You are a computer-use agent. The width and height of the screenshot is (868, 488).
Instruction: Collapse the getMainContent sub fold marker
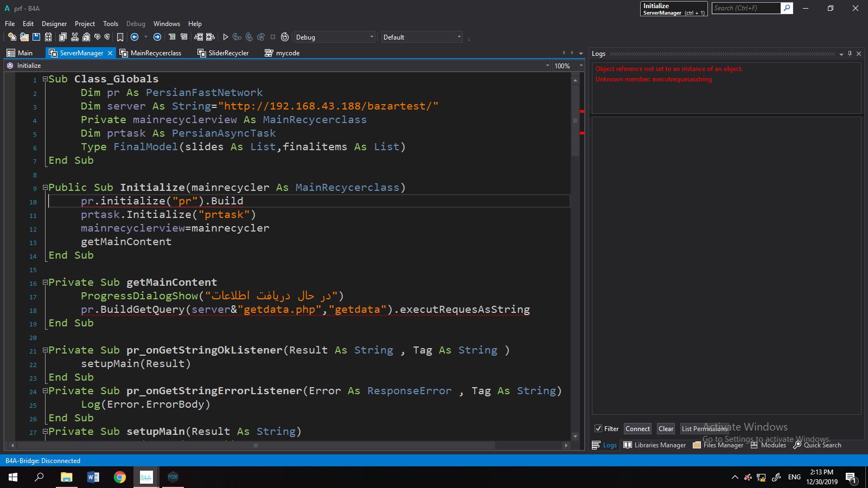pos(45,282)
